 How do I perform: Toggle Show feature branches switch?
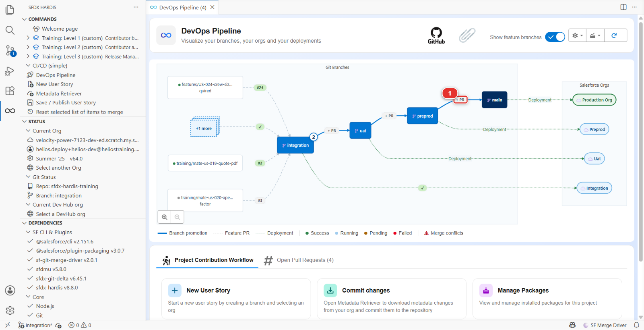(x=555, y=37)
